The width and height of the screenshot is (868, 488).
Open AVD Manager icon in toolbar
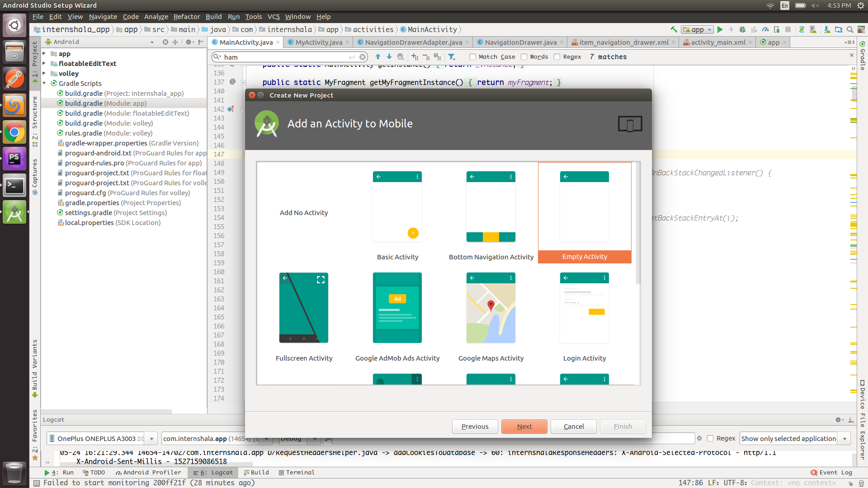[x=813, y=29]
